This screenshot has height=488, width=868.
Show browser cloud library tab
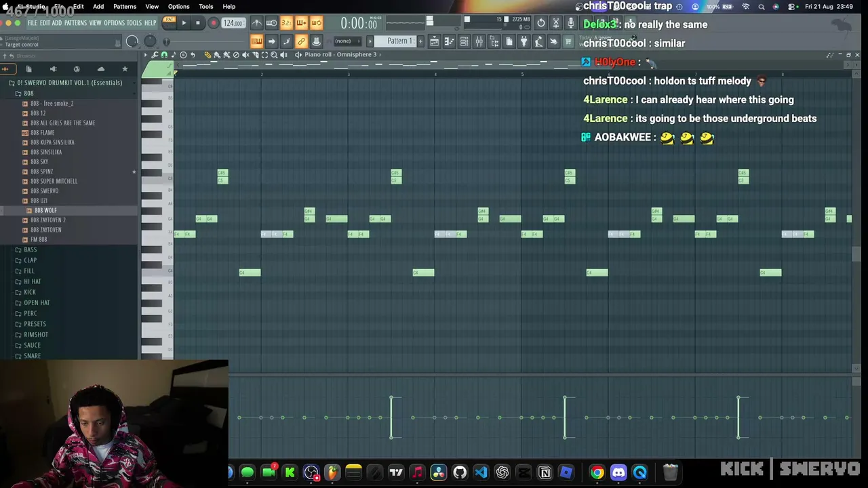tap(101, 69)
